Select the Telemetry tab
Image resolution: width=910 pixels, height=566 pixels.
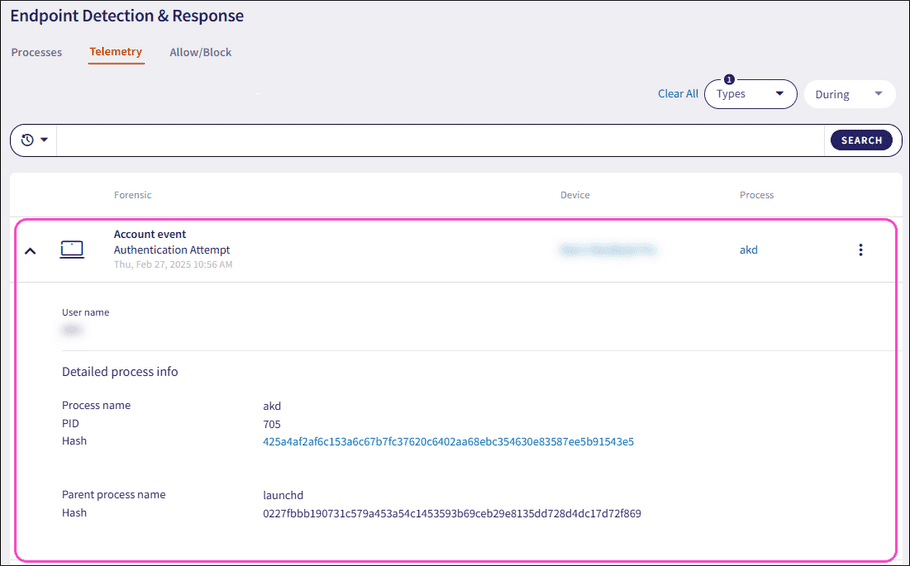pyautogui.click(x=115, y=52)
